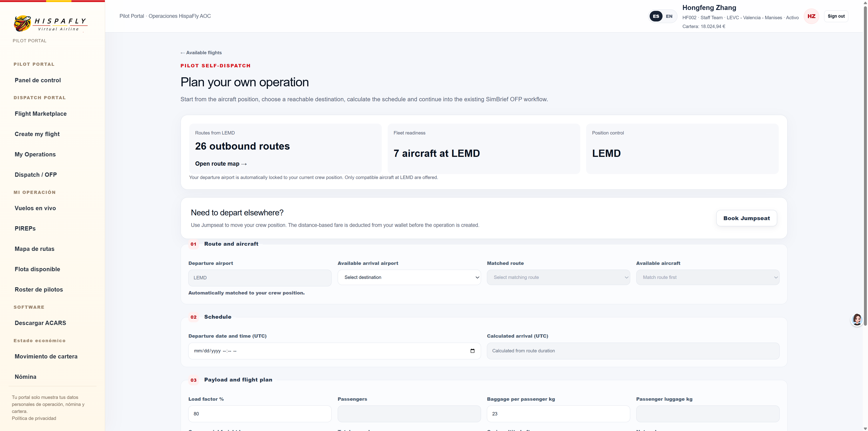Open the date picker calendar icon
868x431 pixels.
point(472,351)
